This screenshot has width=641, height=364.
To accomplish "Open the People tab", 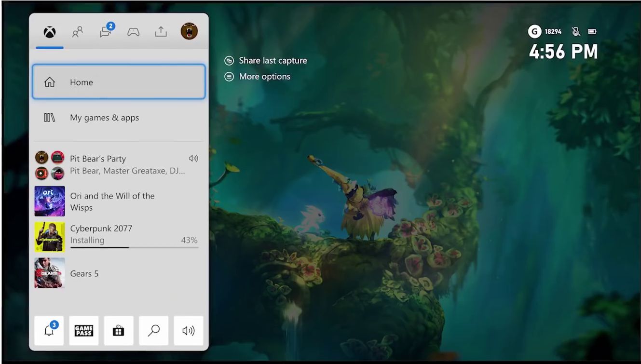I will pos(78,32).
